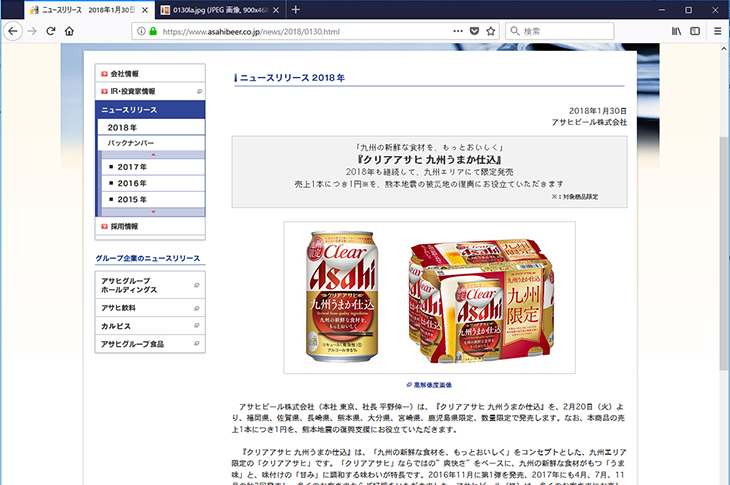Open the Library bookmarks and history icon
The width and height of the screenshot is (730, 485).
click(x=676, y=31)
